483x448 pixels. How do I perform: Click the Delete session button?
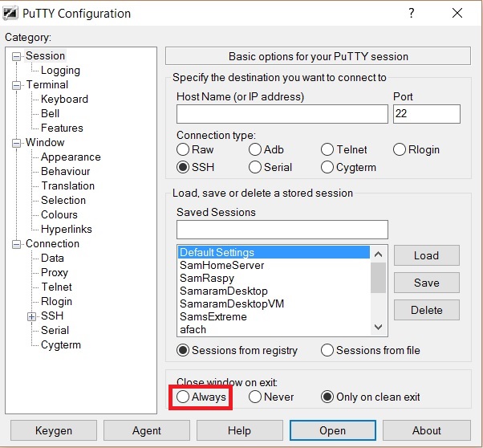(x=427, y=310)
